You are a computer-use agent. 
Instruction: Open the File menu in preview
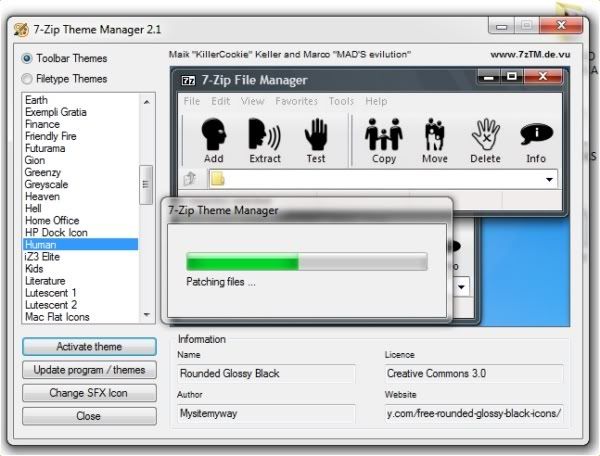tap(192, 101)
